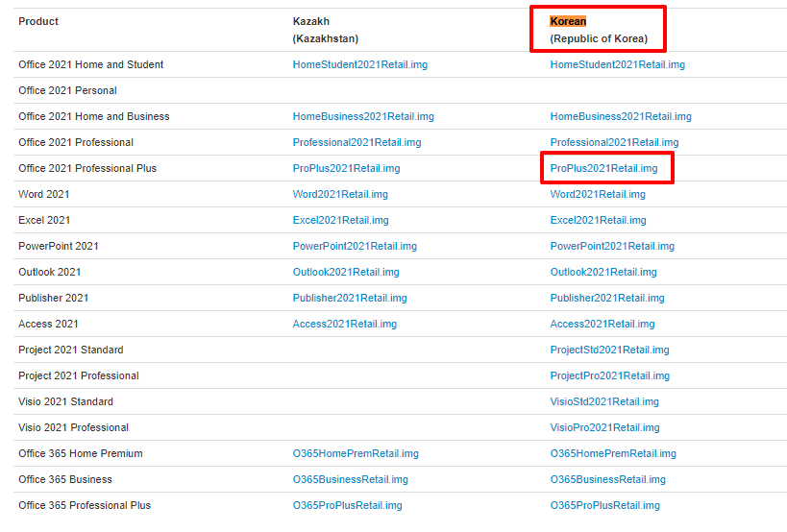Download Korean PowerPoint2021Retail.img
Viewport: 787px width, 532px height.
[612, 246]
